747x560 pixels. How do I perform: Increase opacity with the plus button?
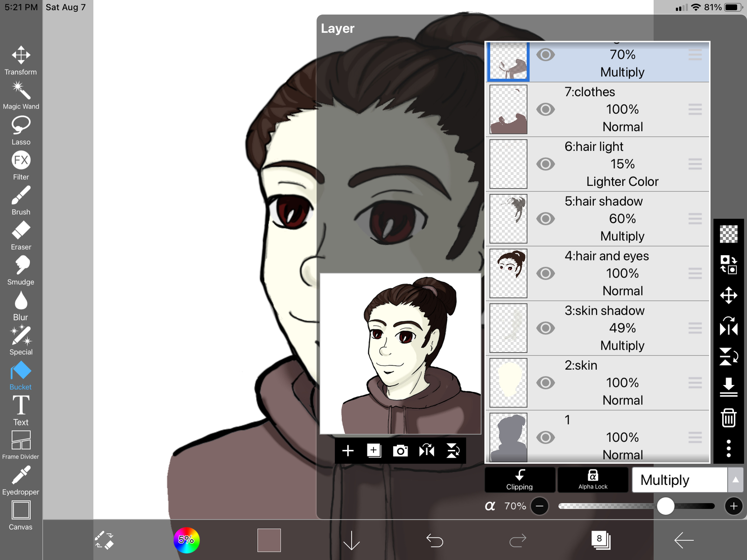(x=733, y=506)
